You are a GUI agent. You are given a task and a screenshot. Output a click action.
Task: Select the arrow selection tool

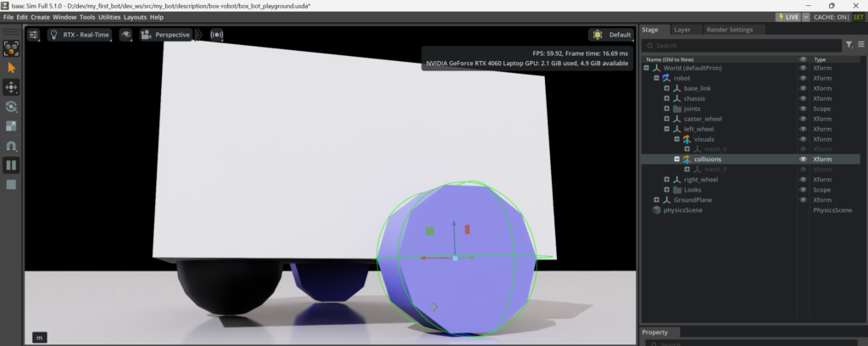12,67
